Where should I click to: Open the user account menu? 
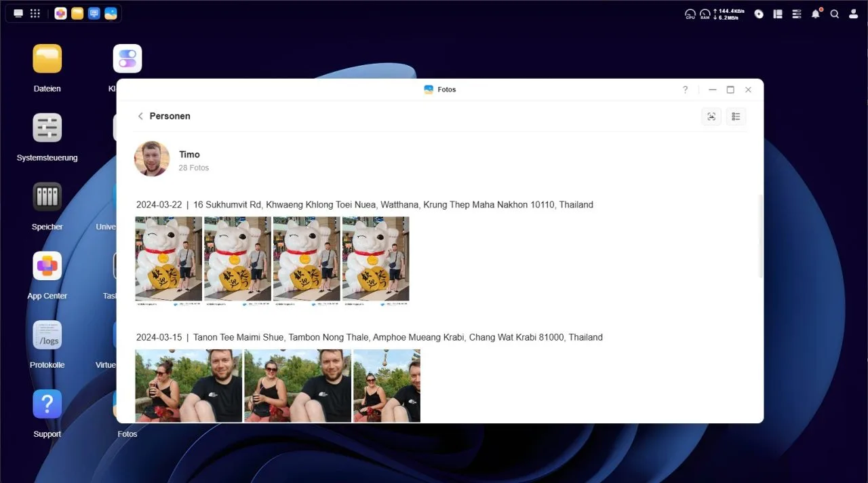click(853, 14)
